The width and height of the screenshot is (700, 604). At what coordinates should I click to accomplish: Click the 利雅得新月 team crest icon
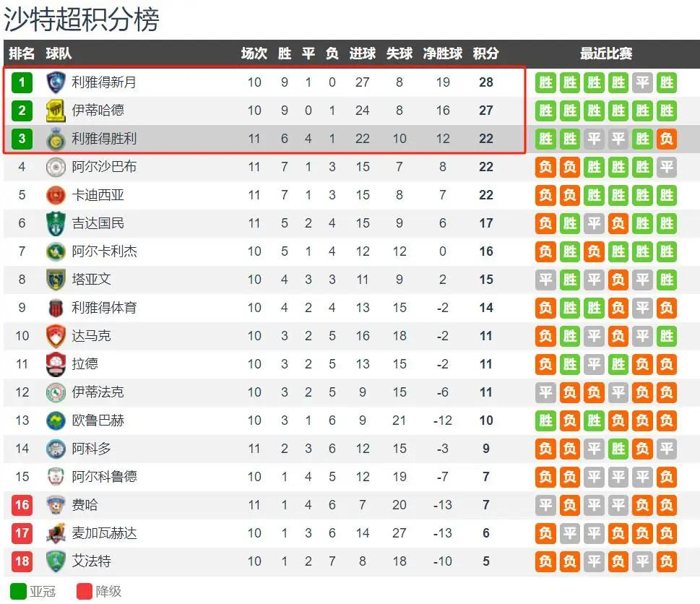pos(56,82)
